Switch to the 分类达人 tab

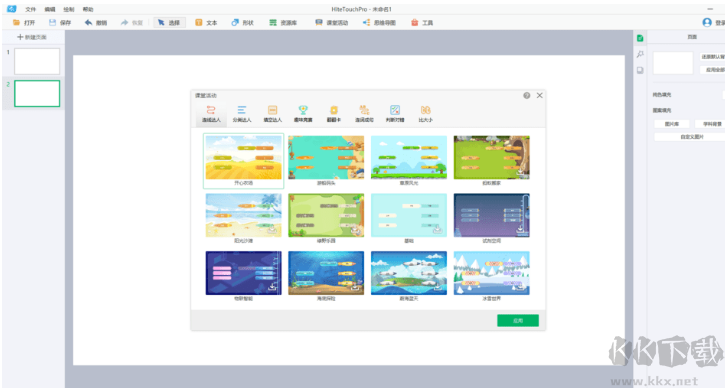tap(242, 114)
